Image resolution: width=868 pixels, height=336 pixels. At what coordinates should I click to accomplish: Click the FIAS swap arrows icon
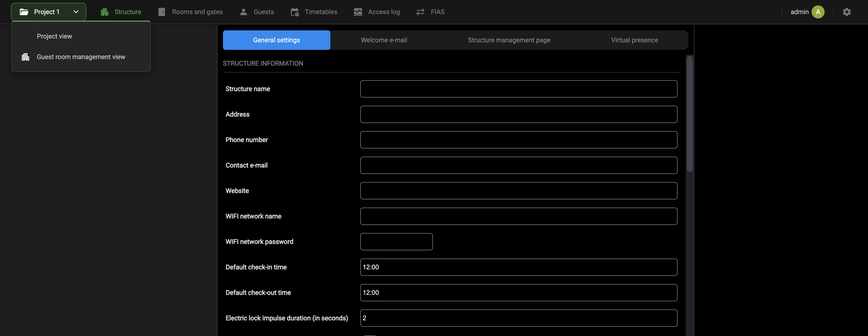tap(420, 12)
